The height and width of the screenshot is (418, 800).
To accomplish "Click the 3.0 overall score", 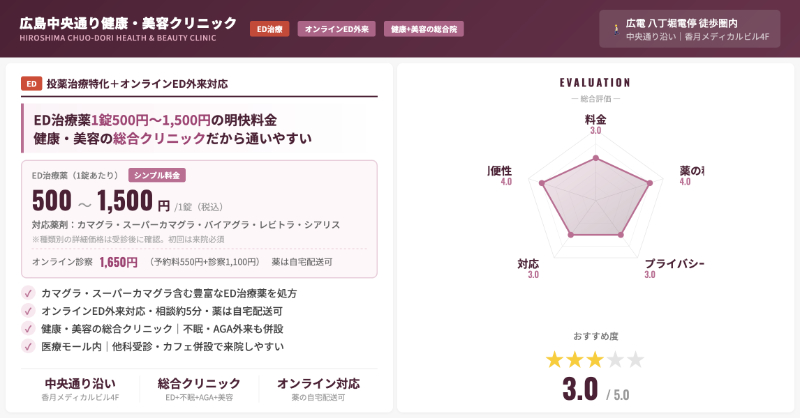I will point(580,388).
